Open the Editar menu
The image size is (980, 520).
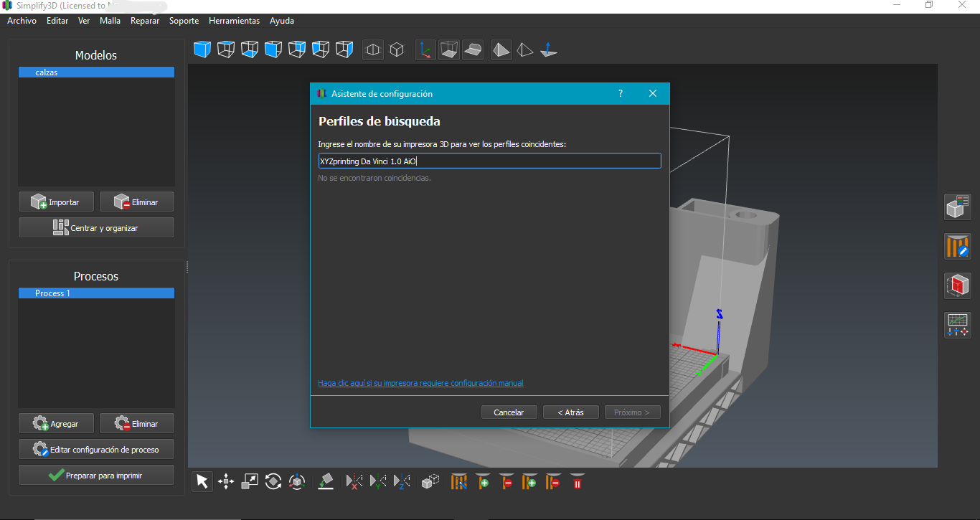(57, 21)
